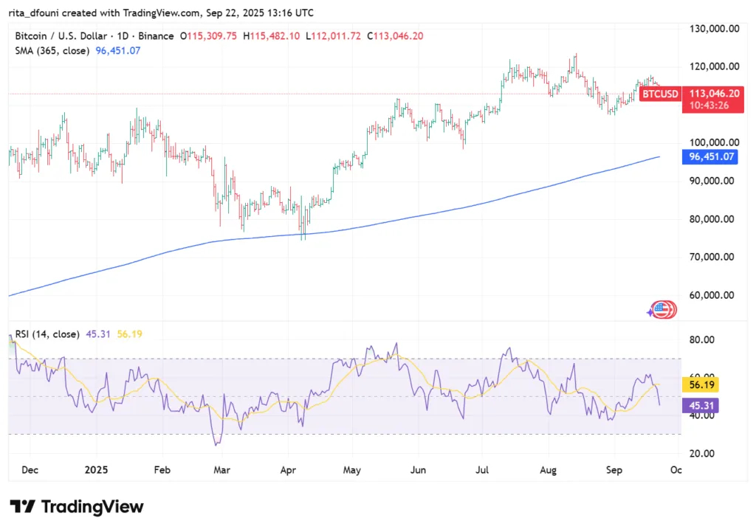Click the red BTCUSD symbol label
Screen dimensions: 756x532
(659, 94)
